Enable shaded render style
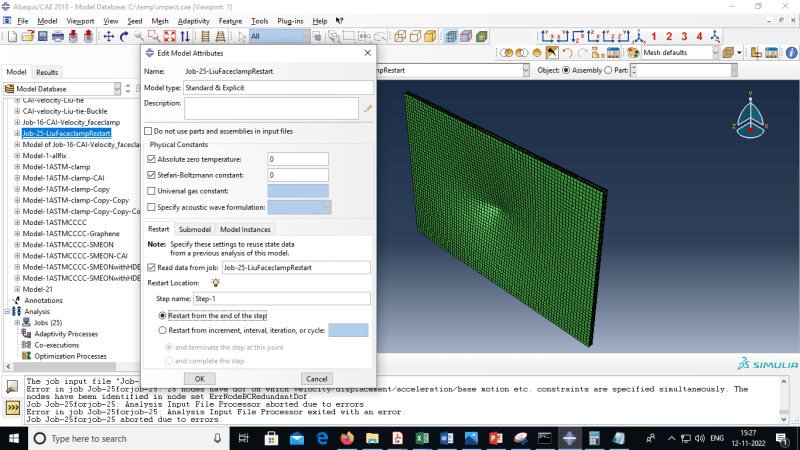 (x=431, y=36)
